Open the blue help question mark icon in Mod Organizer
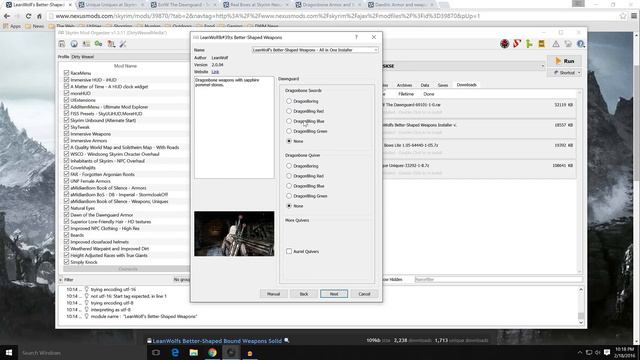 click(580, 44)
